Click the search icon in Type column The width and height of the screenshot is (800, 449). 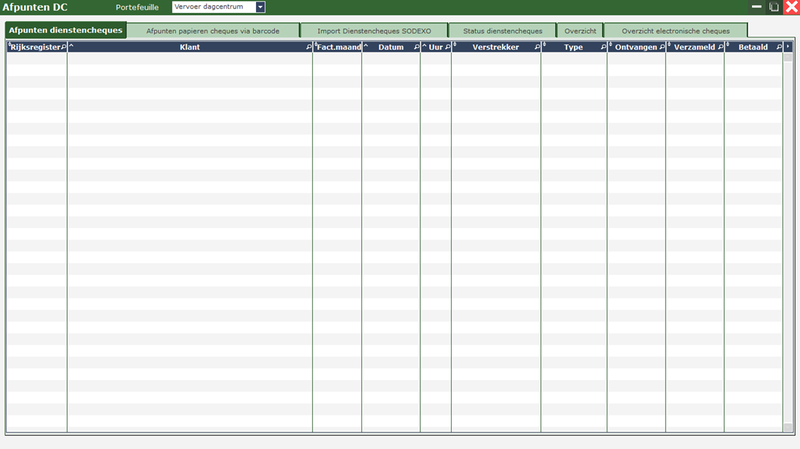click(602, 47)
